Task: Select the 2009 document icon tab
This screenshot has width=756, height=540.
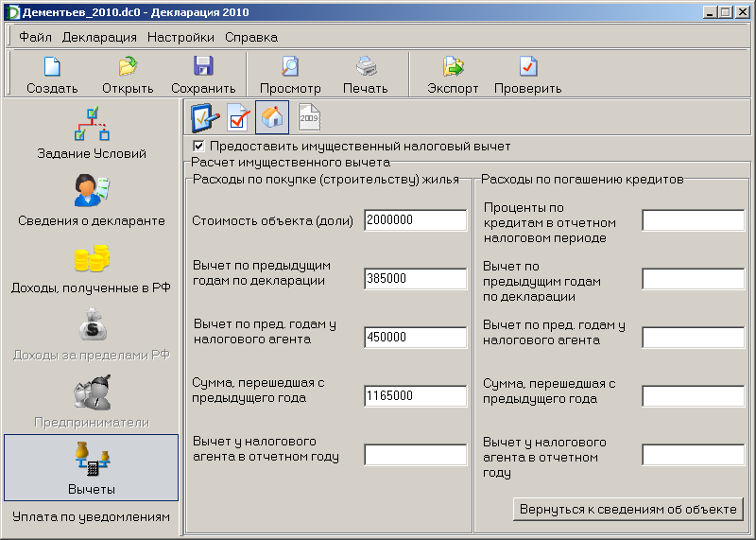Action: (310, 117)
